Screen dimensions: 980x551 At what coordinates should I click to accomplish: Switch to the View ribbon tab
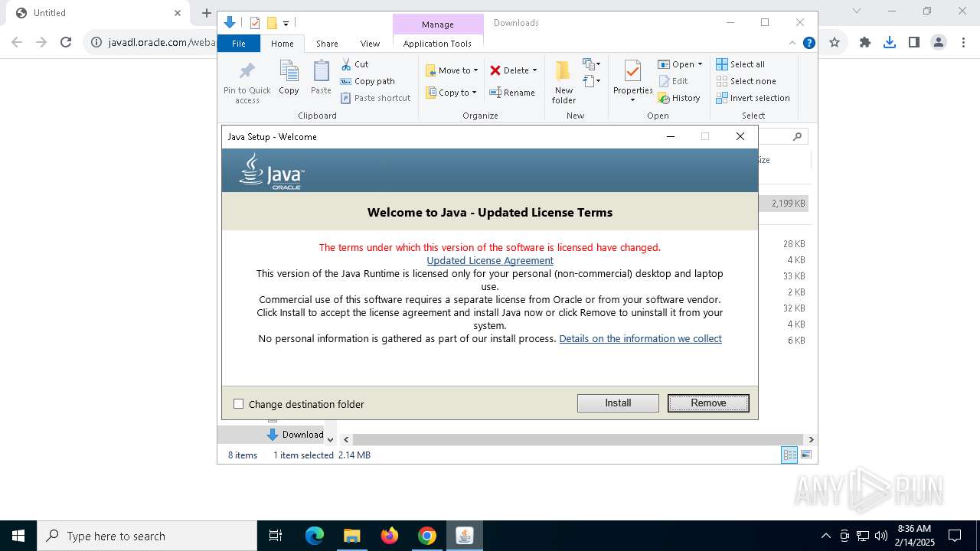pyautogui.click(x=370, y=44)
